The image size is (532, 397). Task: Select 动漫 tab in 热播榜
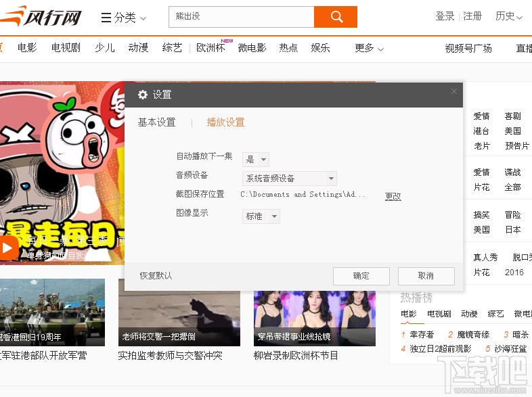[x=469, y=314]
